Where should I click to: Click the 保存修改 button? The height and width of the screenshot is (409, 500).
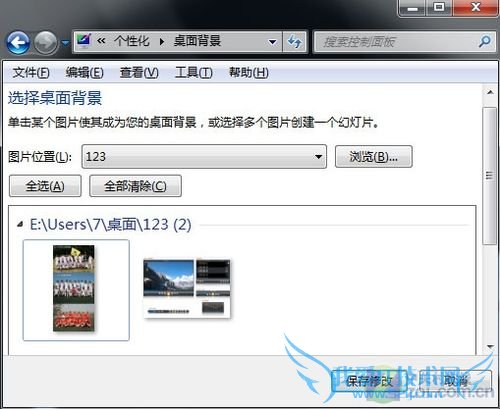369,381
